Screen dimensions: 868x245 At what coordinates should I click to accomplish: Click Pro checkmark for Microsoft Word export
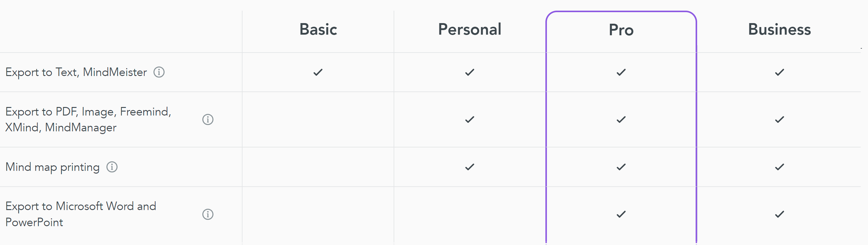[621, 214]
